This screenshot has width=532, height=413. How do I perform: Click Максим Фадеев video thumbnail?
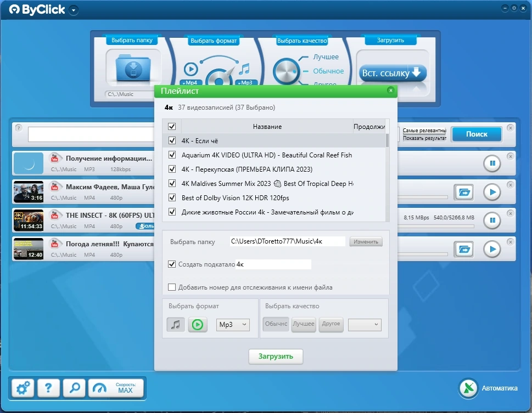(29, 192)
